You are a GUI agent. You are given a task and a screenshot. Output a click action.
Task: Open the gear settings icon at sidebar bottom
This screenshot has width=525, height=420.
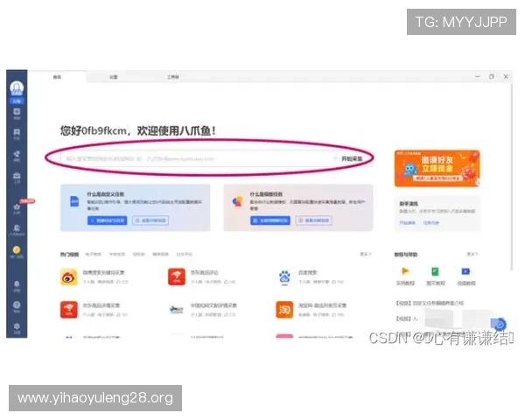(x=17, y=326)
